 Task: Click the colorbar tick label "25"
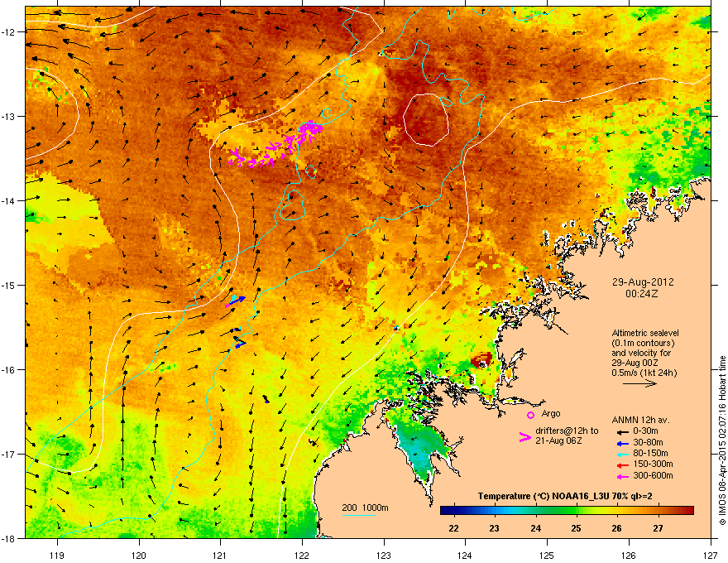576,528
